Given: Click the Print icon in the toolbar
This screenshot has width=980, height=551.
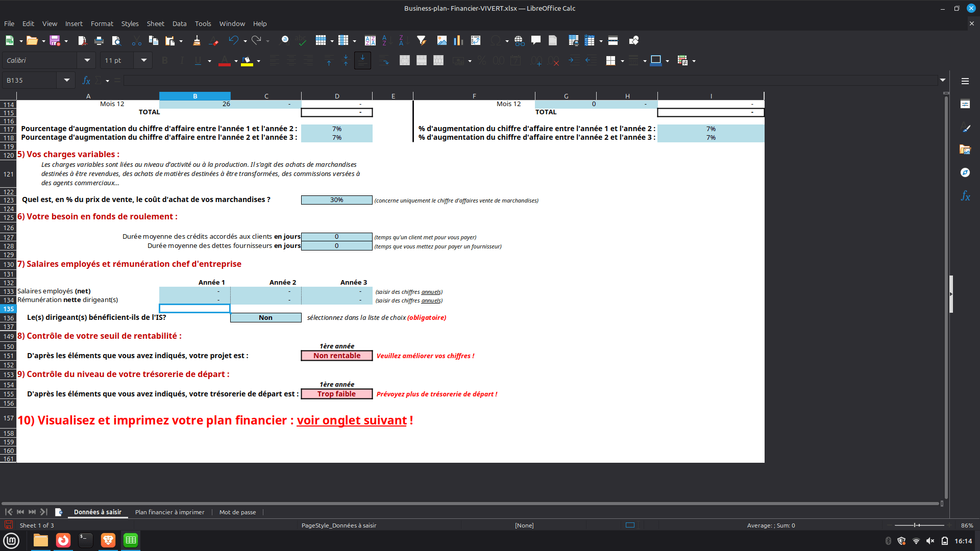Looking at the screenshot, I should point(99,41).
